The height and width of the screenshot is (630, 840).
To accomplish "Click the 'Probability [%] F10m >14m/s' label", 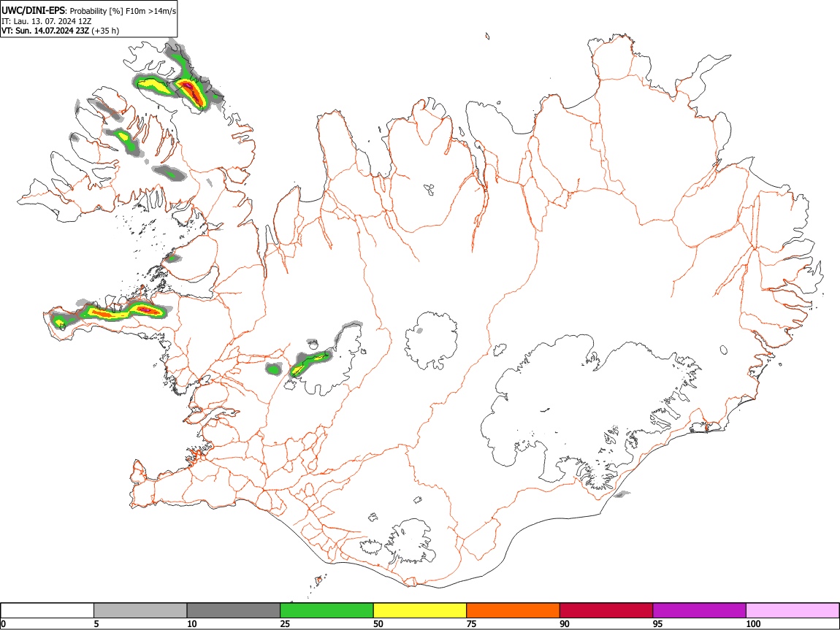I will 123,11.
